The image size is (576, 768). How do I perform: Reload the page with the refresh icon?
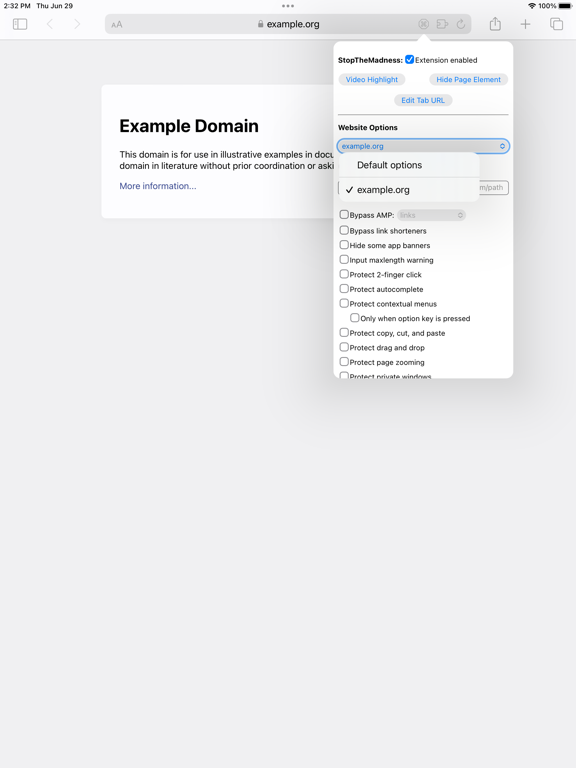click(x=461, y=24)
